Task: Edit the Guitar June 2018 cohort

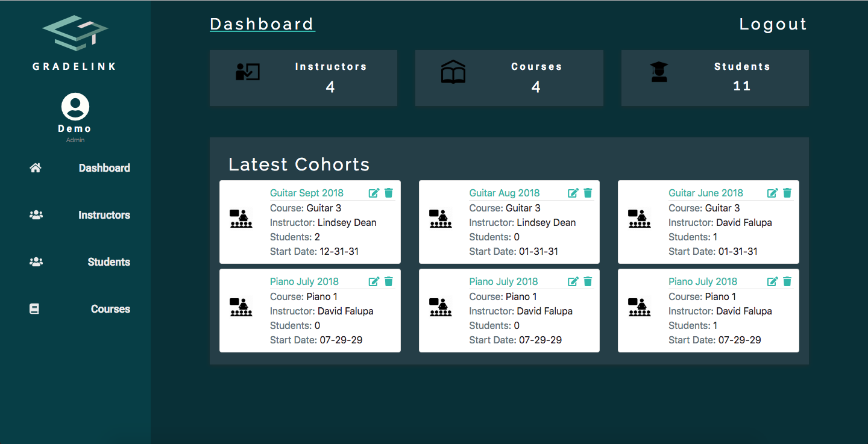Action: [773, 193]
